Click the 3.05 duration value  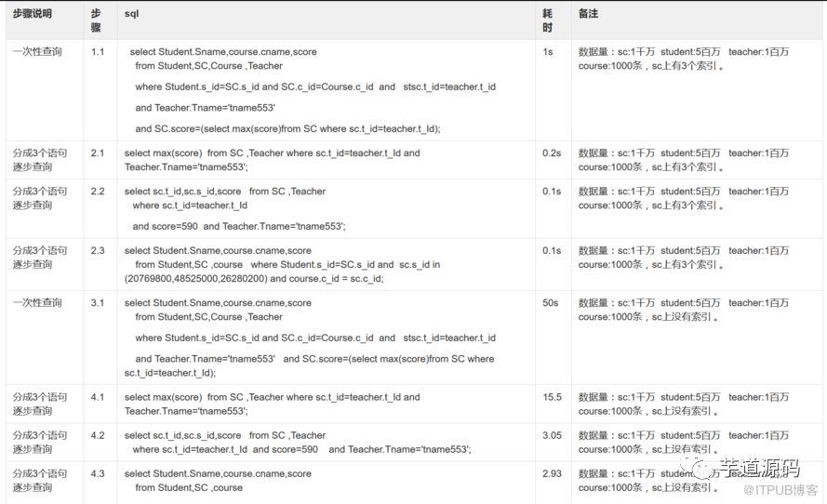[x=553, y=435]
